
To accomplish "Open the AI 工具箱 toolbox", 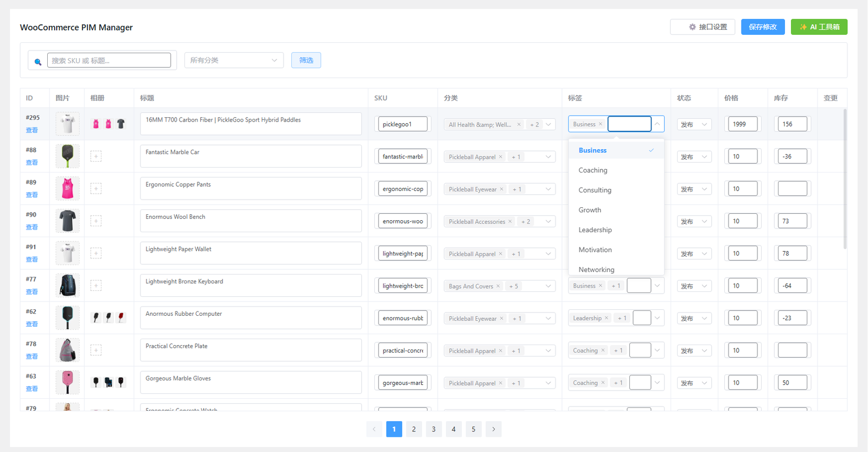I will (819, 27).
